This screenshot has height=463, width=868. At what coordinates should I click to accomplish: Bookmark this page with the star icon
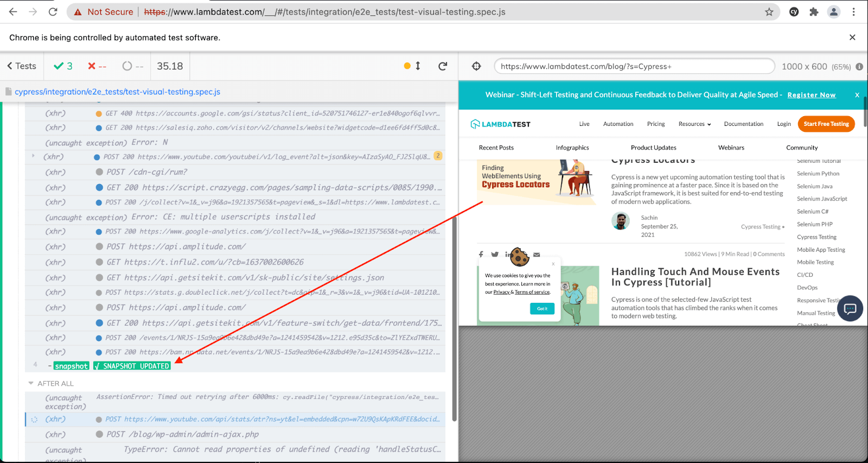click(x=769, y=12)
